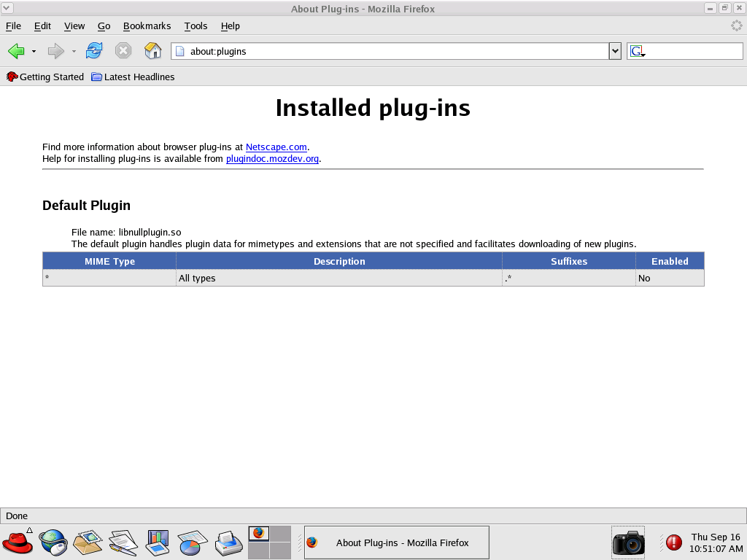
Task: Click the grey Forward arrow button
Action: [x=55, y=51]
